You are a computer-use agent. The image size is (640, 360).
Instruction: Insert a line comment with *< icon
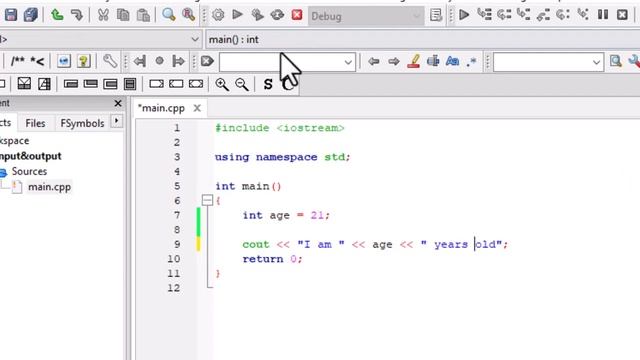click(x=37, y=61)
